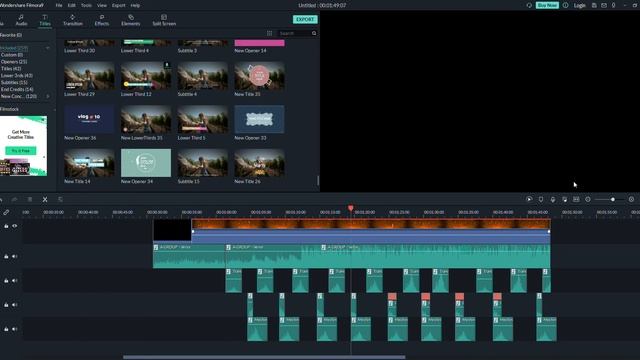Toggle the link icon at timeline ruler start
The image size is (640, 360).
(6, 212)
